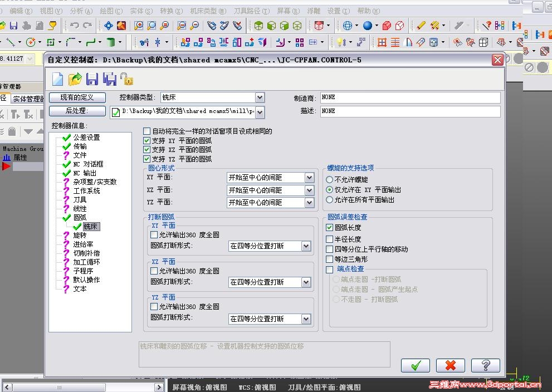The width and height of the screenshot is (552, 392).
Task: Click the 制造商 input field
Action: [410, 97]
